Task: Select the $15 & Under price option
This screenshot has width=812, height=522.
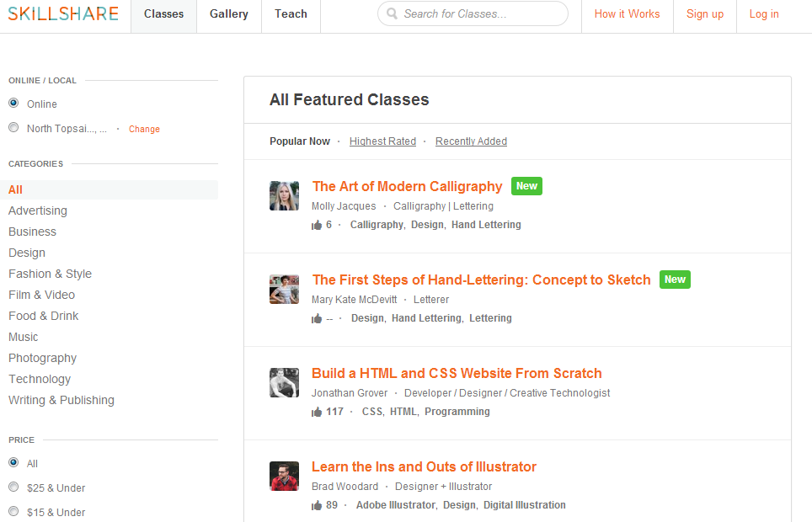Action: pos(13,511)
